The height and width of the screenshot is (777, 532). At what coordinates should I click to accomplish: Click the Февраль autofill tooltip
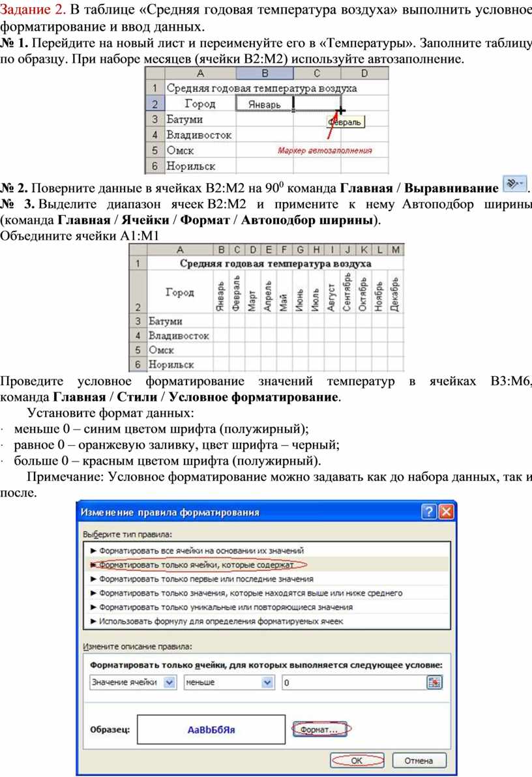pyautogui.click(x=346, y=122)
